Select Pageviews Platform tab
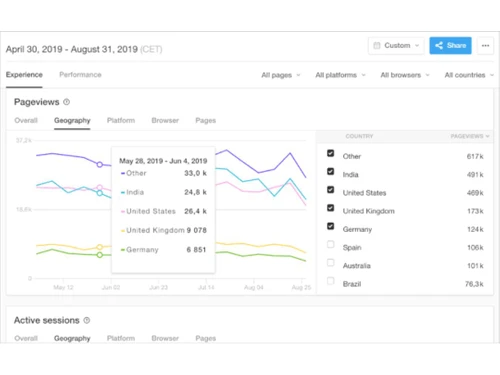 [x=121, y=120]
